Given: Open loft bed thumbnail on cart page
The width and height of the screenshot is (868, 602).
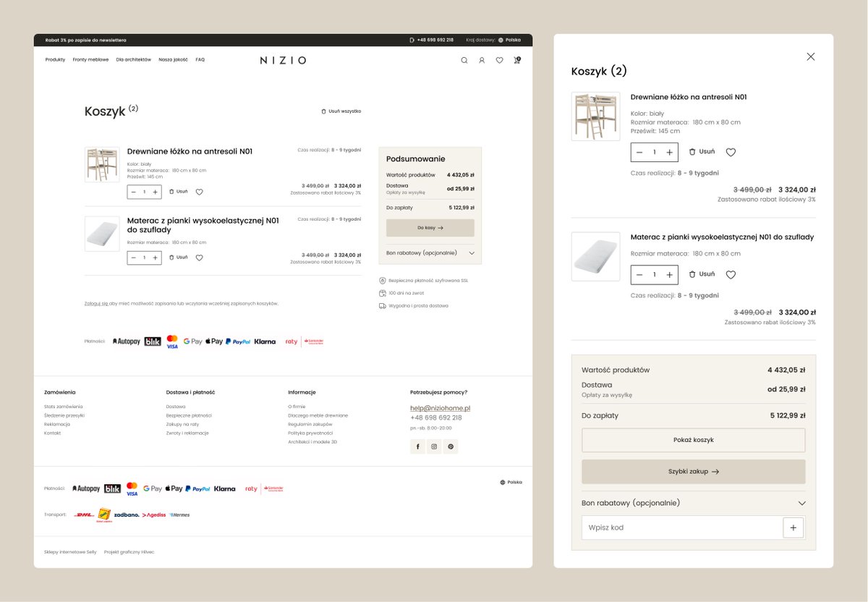Looking at the screenshot, I should [x=102, y=164].
